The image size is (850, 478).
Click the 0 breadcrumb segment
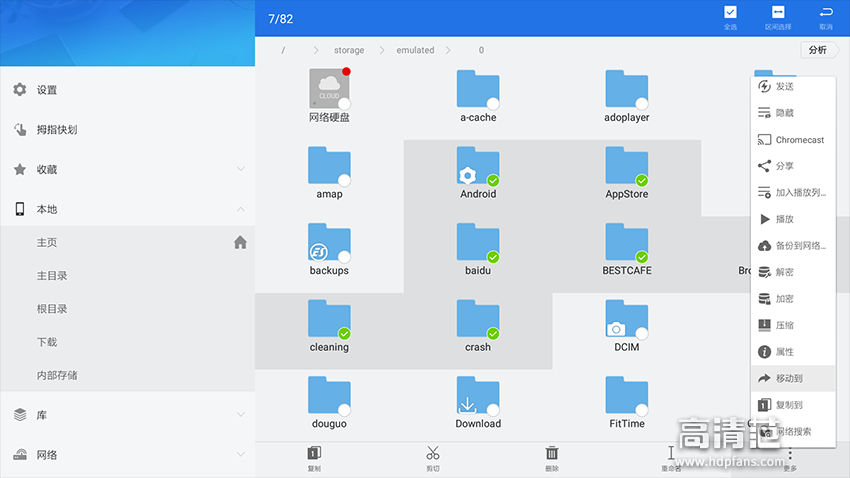pos(481,50)
